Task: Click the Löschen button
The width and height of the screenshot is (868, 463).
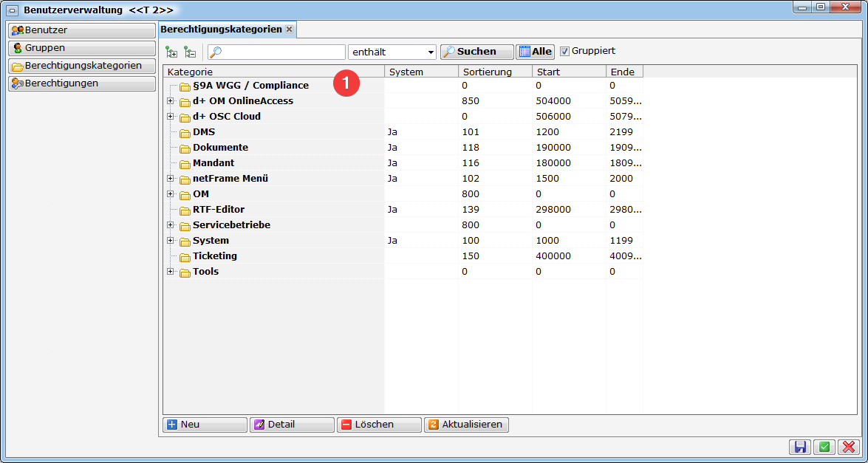Action: (x=379, y=425)
